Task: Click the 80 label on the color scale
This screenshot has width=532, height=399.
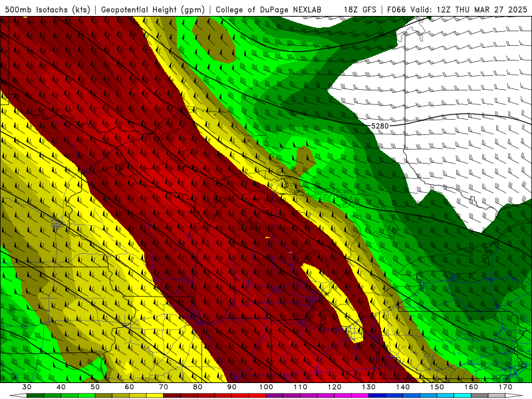Action: pyautogui.click(x=198, y=387)
